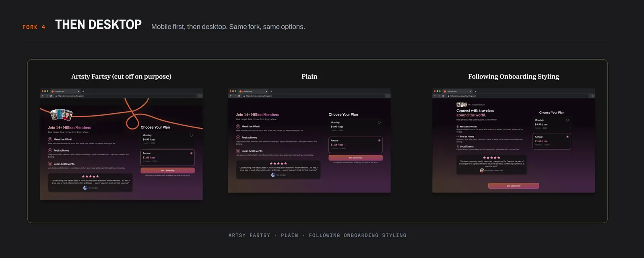644x258 pixels.
Task: Click Join Community button in Artsty Fartsy mockup
Action: tap(167, 171)
